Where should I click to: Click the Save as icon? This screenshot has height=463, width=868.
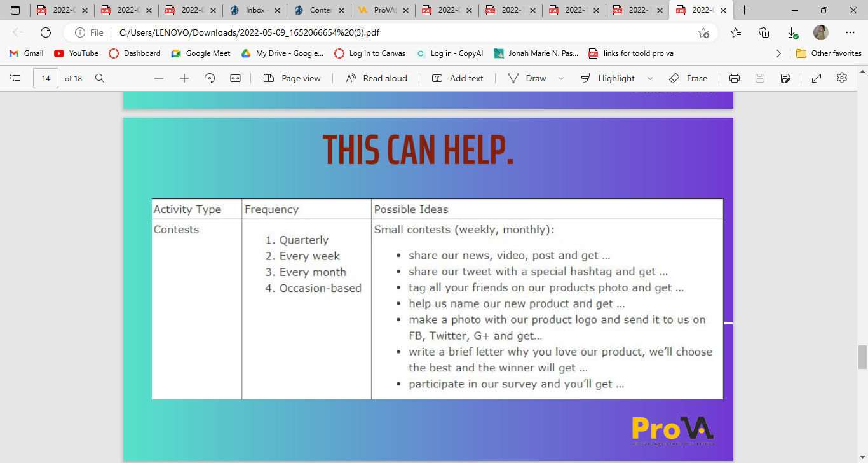click(785, 78)
